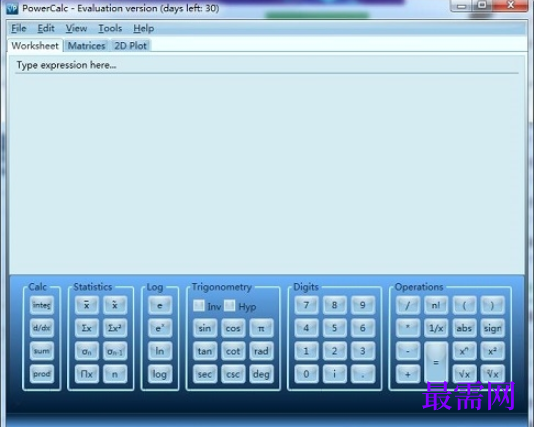Image resolution: width=534 pixels, height=427 pixels.
Task: Click digit 6
Action: coord(363,328)
